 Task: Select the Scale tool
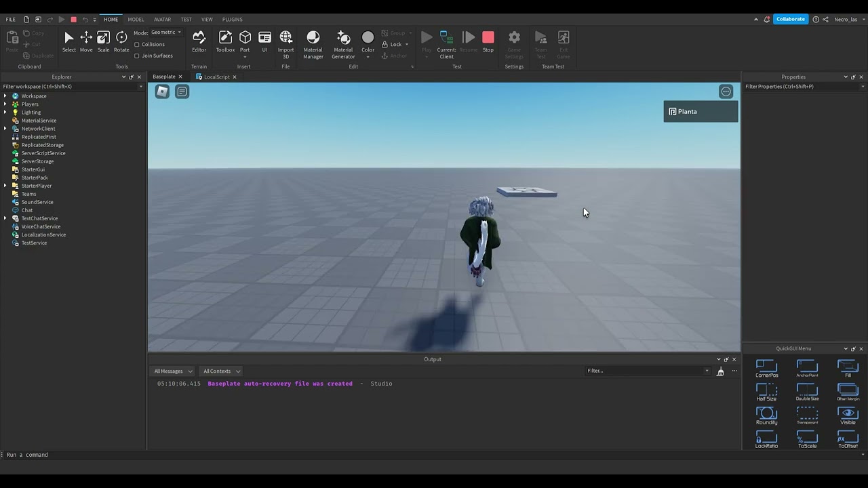click(x=103, y=41)
